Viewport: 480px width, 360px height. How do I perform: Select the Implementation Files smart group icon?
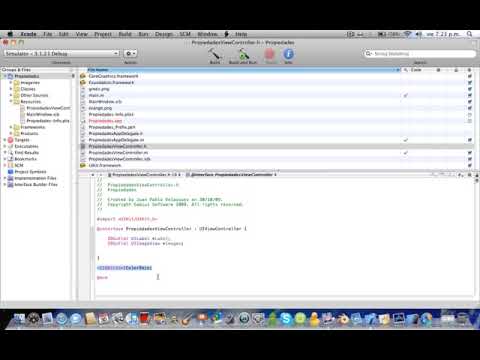pos(10,178)
